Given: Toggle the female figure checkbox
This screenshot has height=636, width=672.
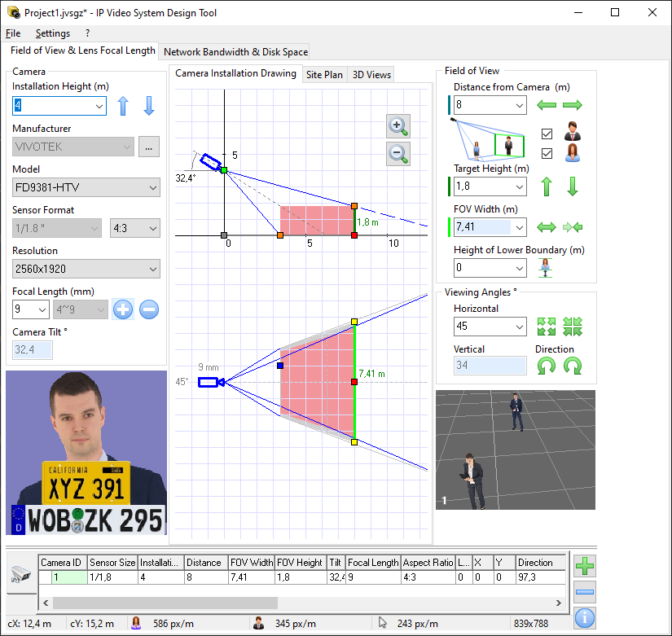Looking at the screenshot, I should [x=547, y=153].
